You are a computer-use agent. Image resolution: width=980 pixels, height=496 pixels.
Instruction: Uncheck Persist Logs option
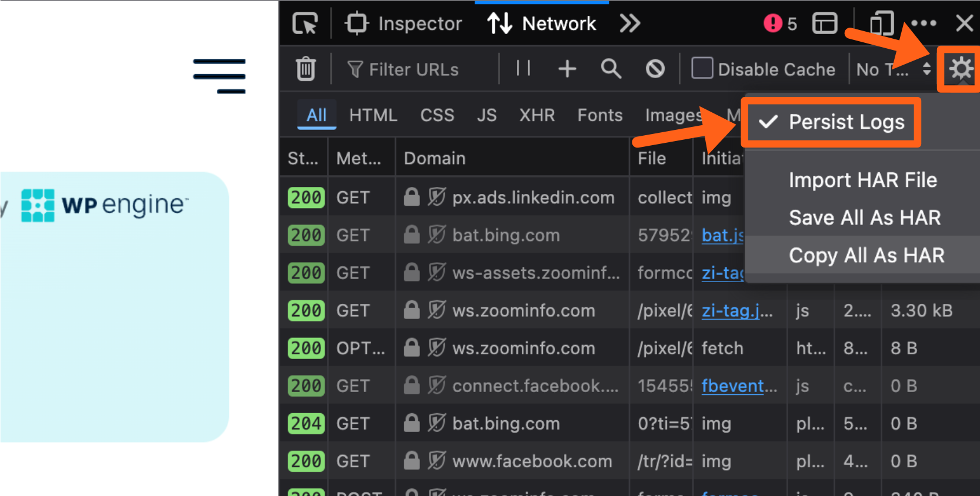[x=831, y=122]
